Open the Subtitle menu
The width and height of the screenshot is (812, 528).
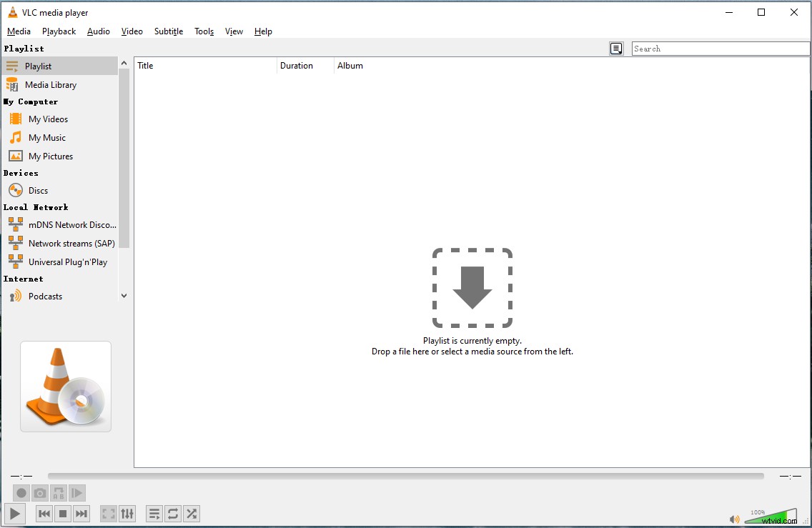click(168, 31)
